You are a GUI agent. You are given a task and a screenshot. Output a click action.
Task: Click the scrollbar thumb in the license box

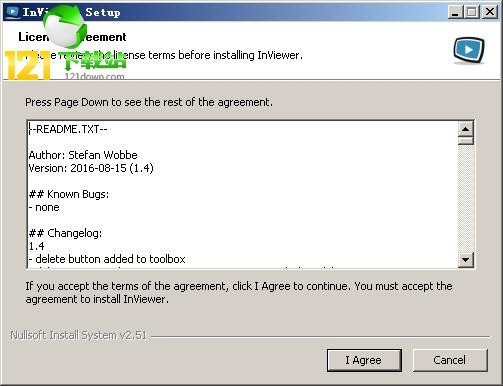click(x=466, y=140)
